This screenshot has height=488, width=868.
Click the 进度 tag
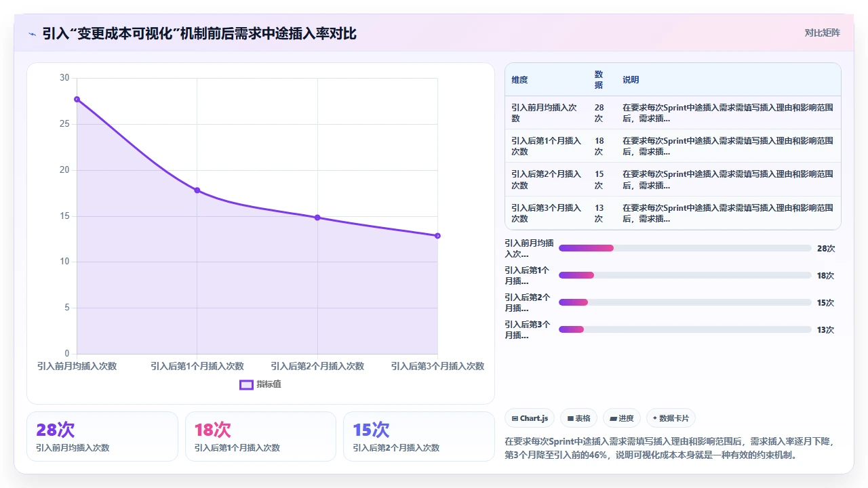tap(622, 418)
